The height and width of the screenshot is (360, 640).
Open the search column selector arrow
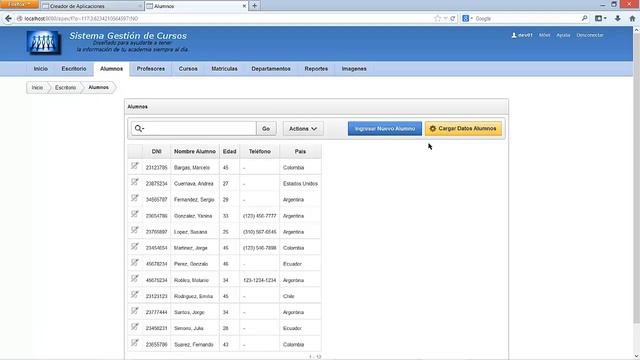[x=143, y=129]
